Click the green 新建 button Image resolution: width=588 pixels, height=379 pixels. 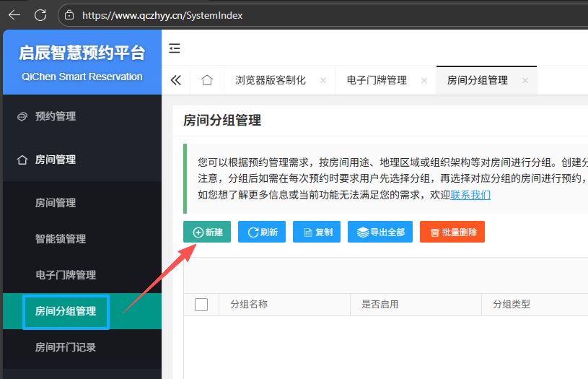(207, 232)
